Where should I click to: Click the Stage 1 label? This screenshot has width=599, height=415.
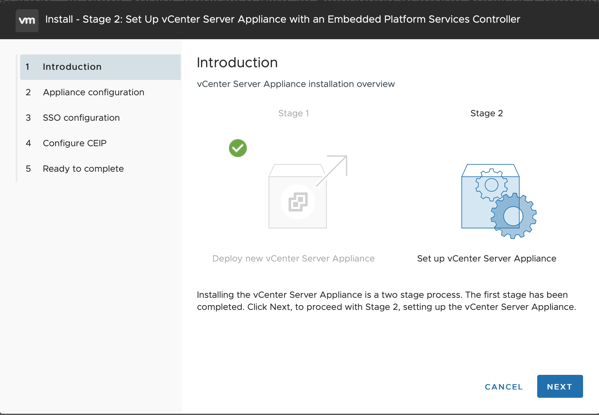point(293,113)
